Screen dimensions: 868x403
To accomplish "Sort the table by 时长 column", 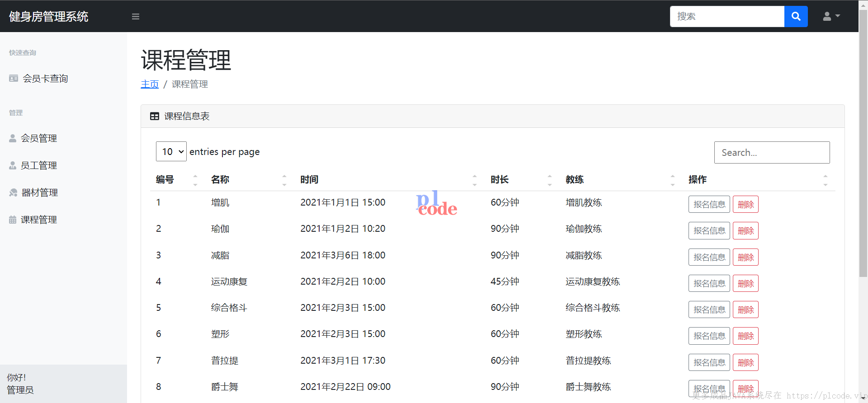I will [x=523, y=180].
